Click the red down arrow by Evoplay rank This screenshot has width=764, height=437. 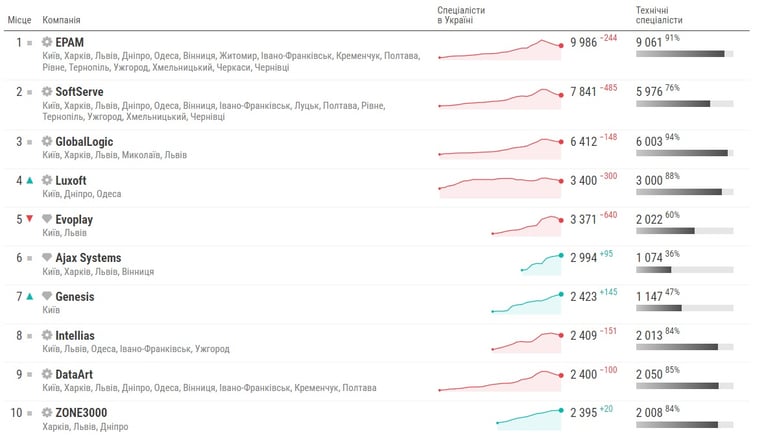(x=30, y=219)
